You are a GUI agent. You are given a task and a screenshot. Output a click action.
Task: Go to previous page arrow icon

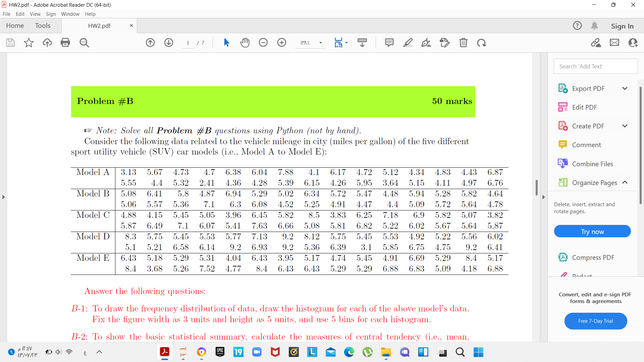tap(150, 43)
